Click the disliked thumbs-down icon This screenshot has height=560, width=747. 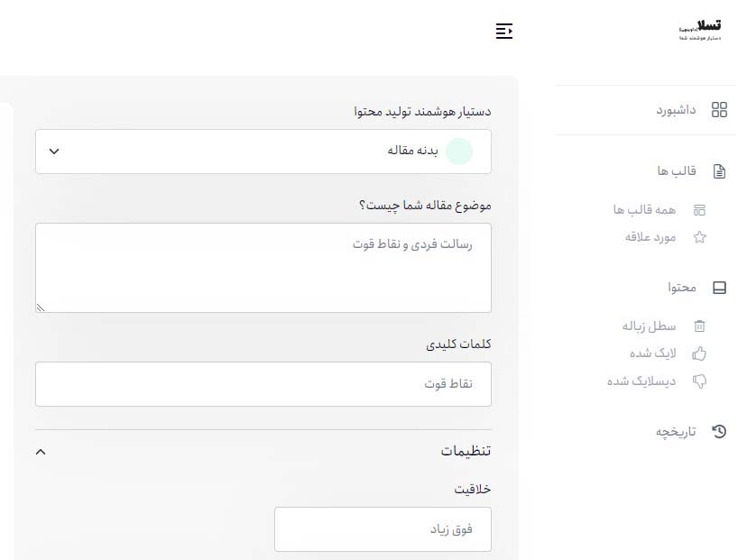[x=699, y=381]
